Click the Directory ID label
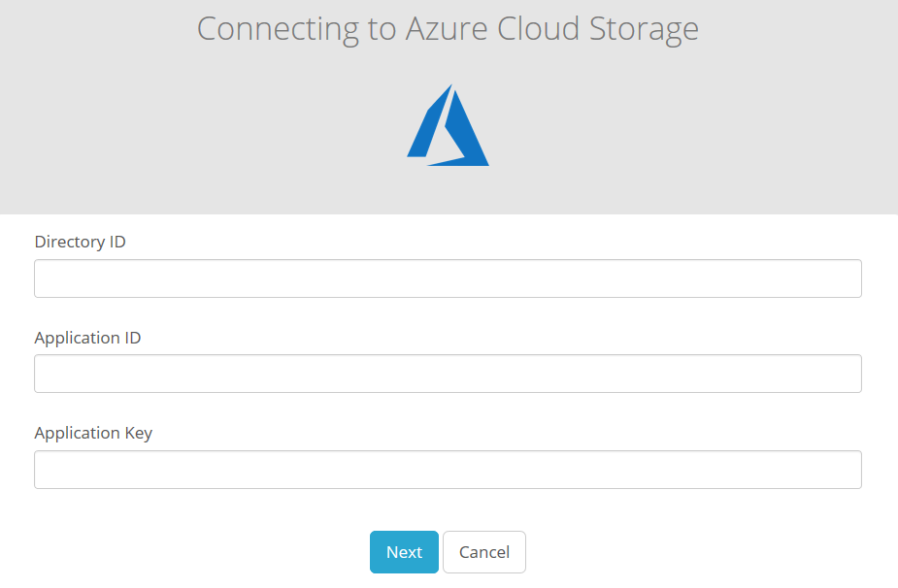898x588 pixels. pyautogui.click(x=80, y=242)
